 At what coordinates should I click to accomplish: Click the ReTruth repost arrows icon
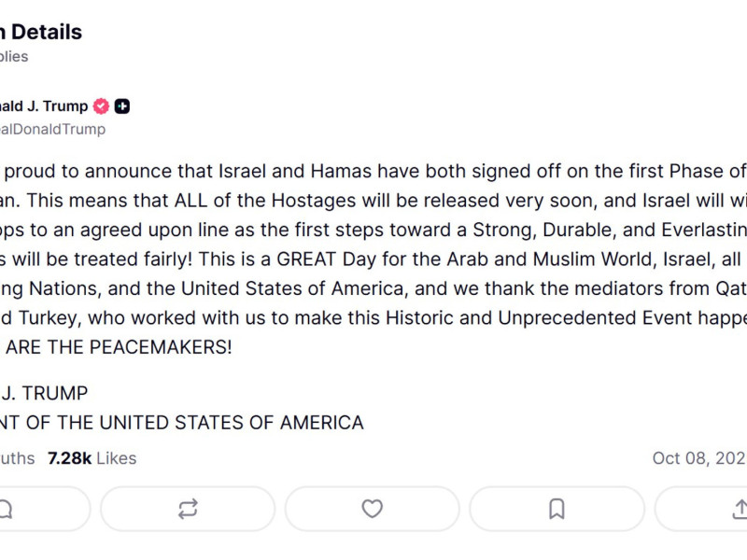click(x=188, y=509)
